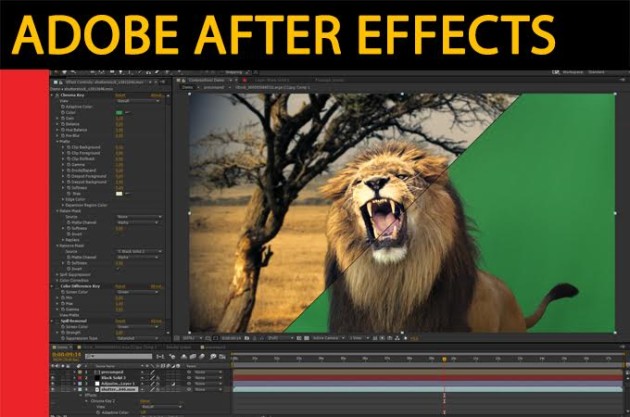Open About for Color Difference Key
Screen dimensions: 630x417
(157, 286)
